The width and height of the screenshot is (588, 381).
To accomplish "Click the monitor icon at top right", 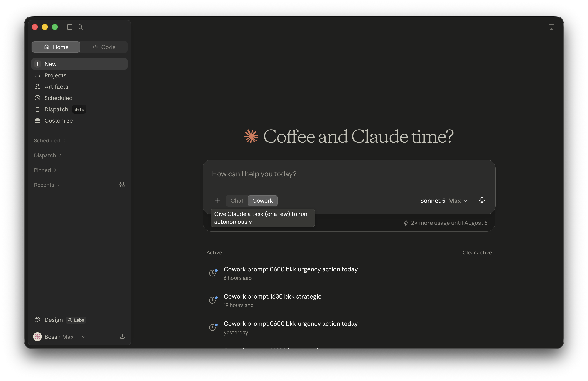I will [551, 27].
